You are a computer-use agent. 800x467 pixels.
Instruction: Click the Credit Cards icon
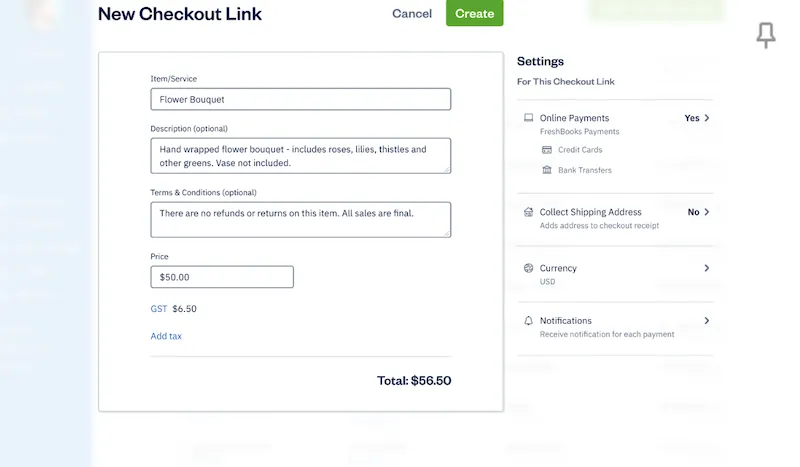pyautogui.click(x=547, y=150)
